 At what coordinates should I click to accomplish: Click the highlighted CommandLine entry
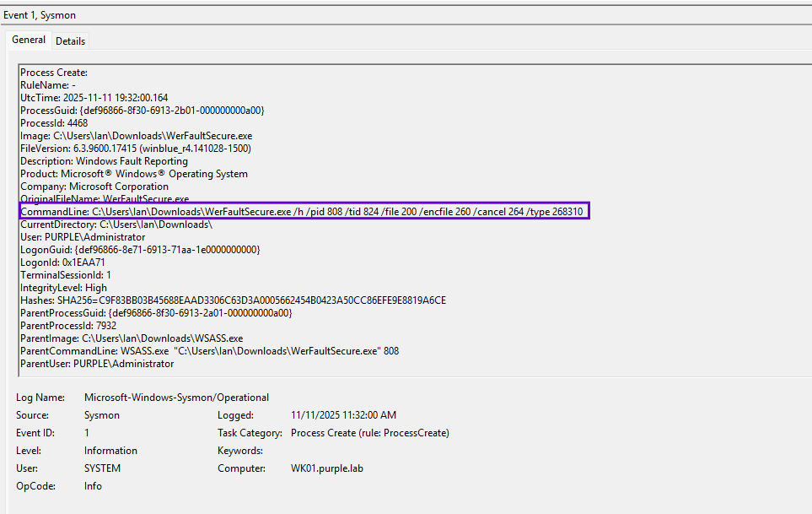pyautogui.click(x=304, y=211)
